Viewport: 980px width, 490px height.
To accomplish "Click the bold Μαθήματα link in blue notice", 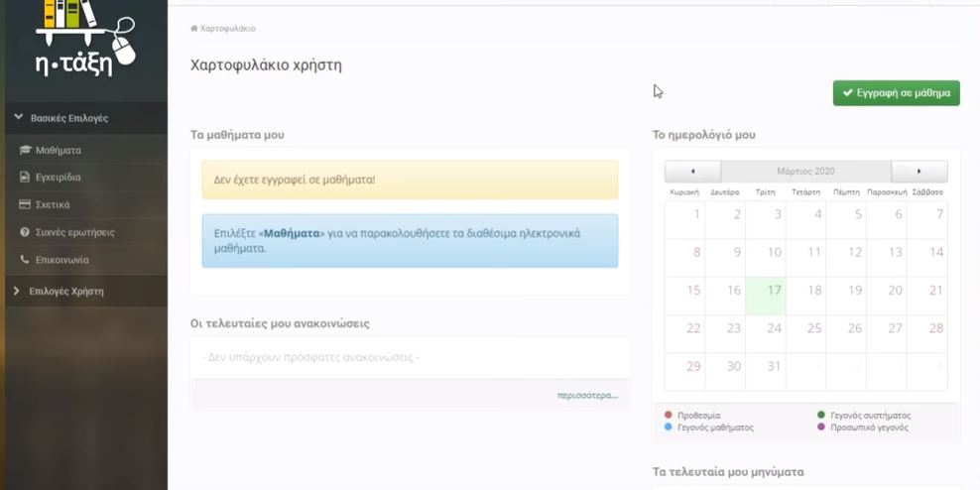I will pos(292,234).
